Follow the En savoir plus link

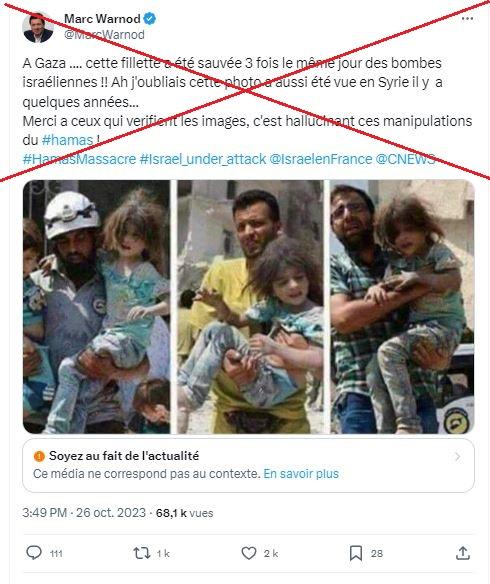pyautogui.click(x=301, y=474)
